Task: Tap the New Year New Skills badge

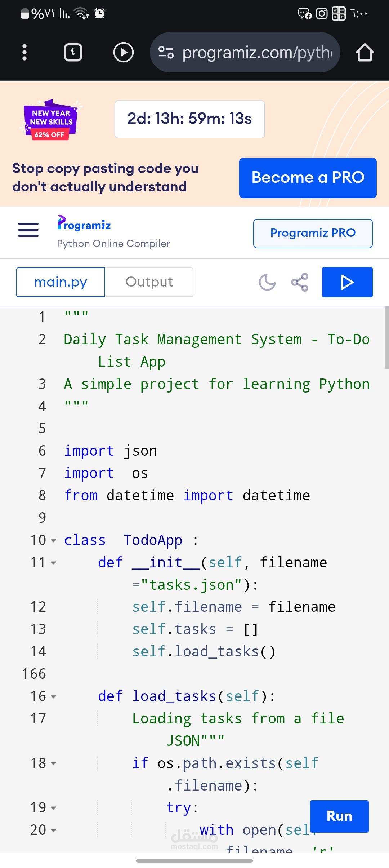Action: pos(50,120)
